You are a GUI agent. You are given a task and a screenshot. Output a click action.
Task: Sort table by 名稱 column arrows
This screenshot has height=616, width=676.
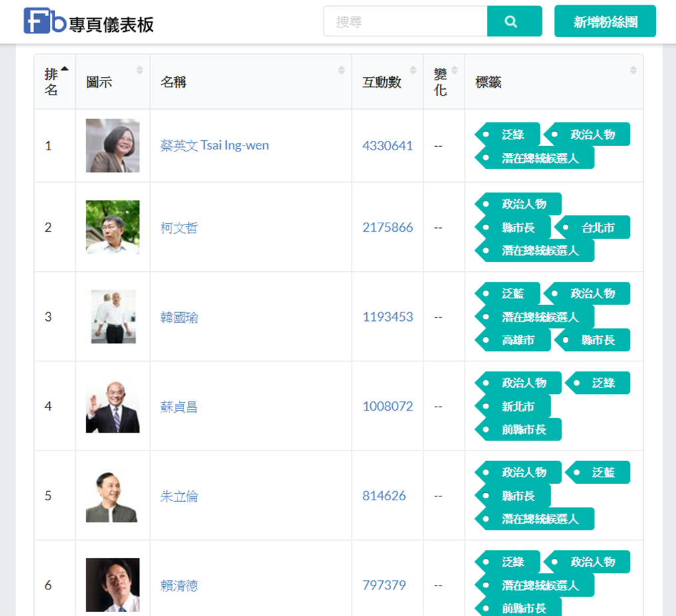[342, 70]
